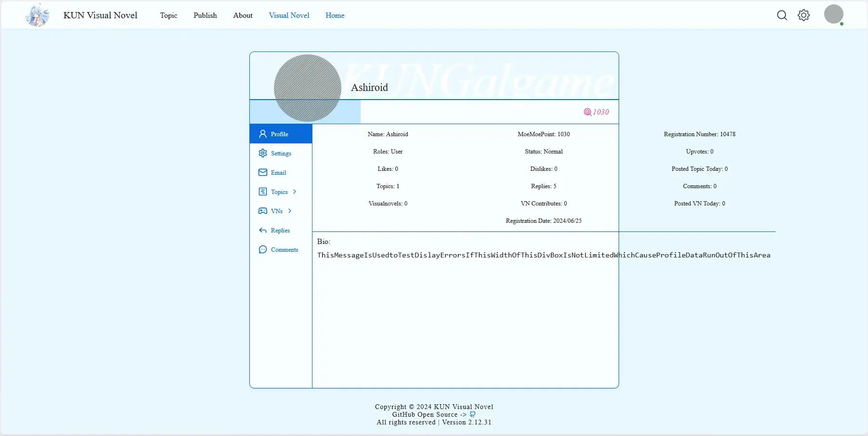Open the settings gear in header
The image size is (868, 436).
point(804,15)
